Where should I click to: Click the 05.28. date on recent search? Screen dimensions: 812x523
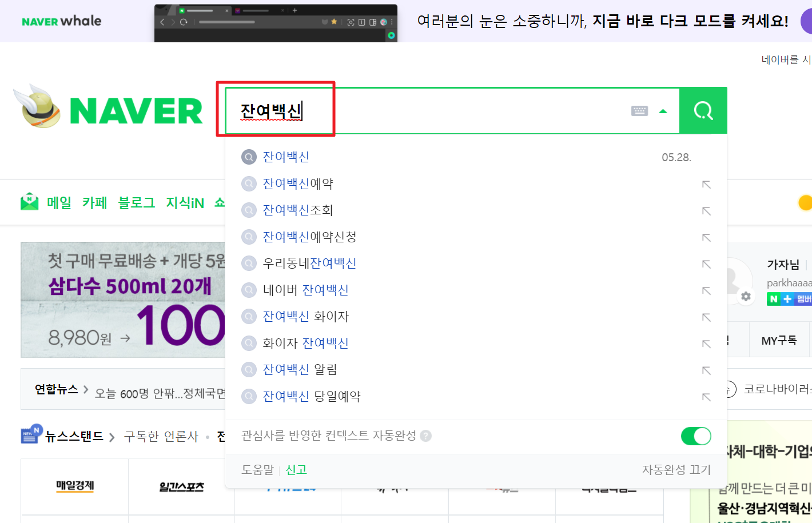676,157
